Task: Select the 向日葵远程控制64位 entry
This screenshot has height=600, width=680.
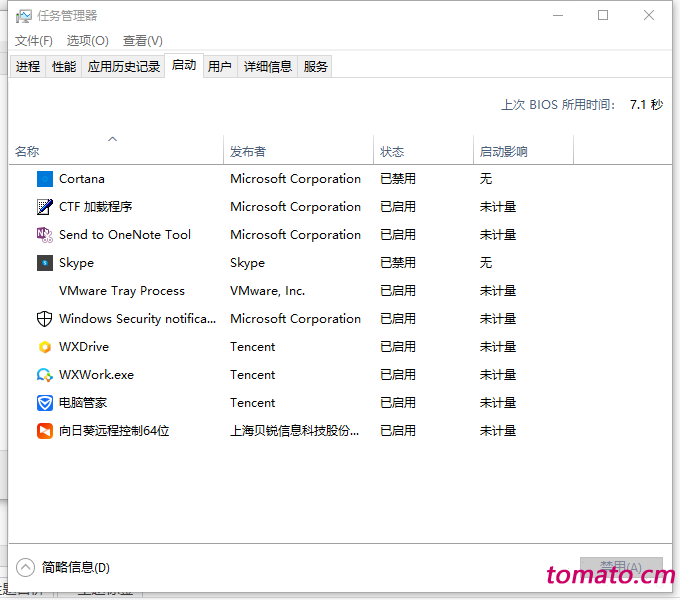Action: (x=114, y=431)
